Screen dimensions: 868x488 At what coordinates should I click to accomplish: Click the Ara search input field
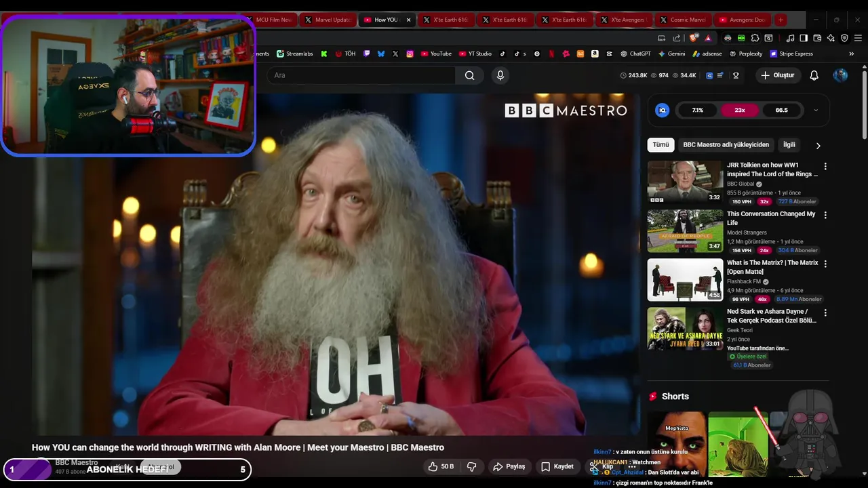(x=361, y=75)
